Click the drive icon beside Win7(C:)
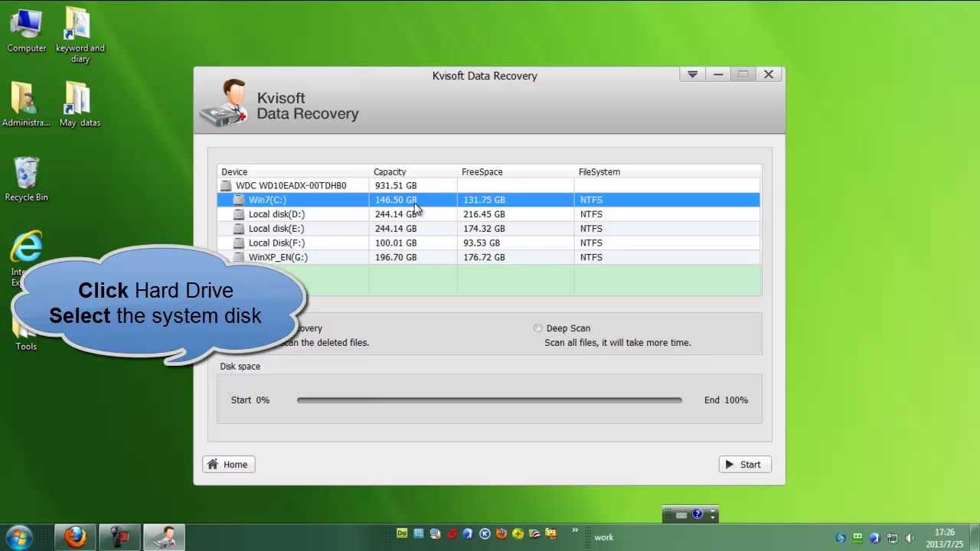Screen dimensions: 980x551 pos(240,200)
